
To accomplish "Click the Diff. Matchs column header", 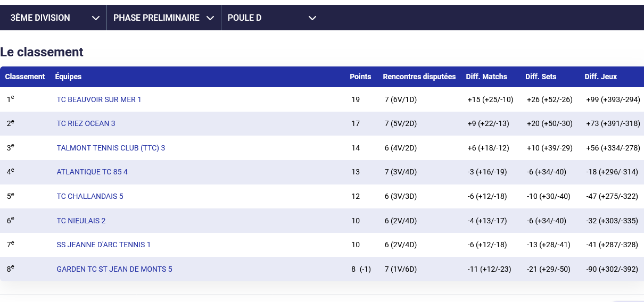I will point(486,77).
